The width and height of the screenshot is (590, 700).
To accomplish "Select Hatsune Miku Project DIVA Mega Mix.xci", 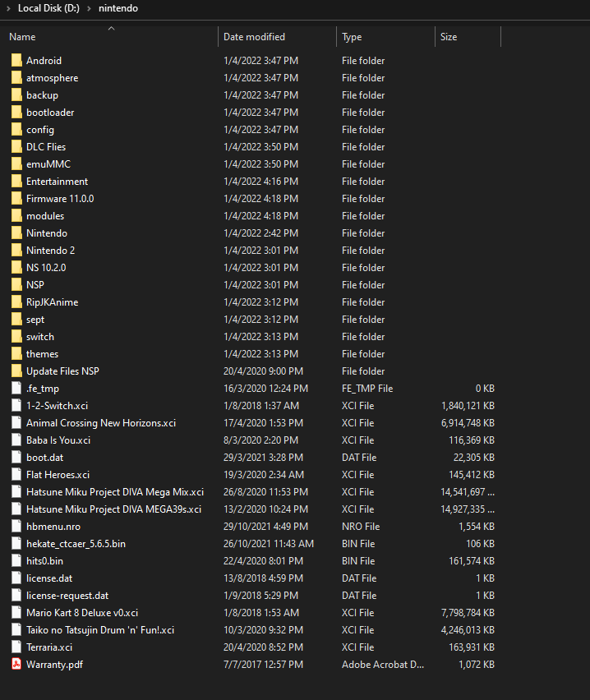I will pos(115,492).
